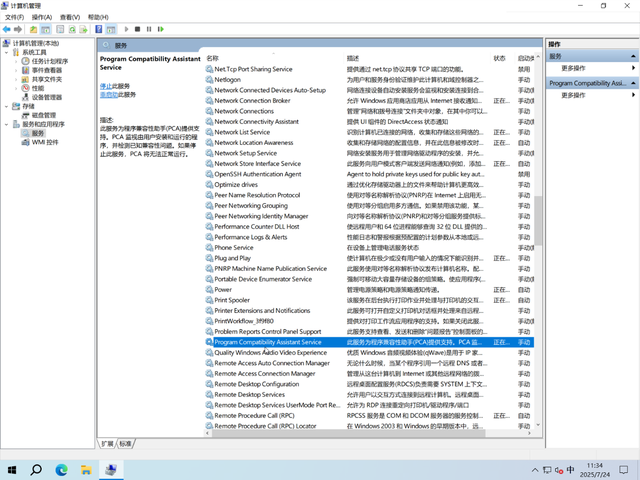Click the 共享文件夹 icon in tree
The width and height of the screenshot is (640, 480).
coord(25,79)
